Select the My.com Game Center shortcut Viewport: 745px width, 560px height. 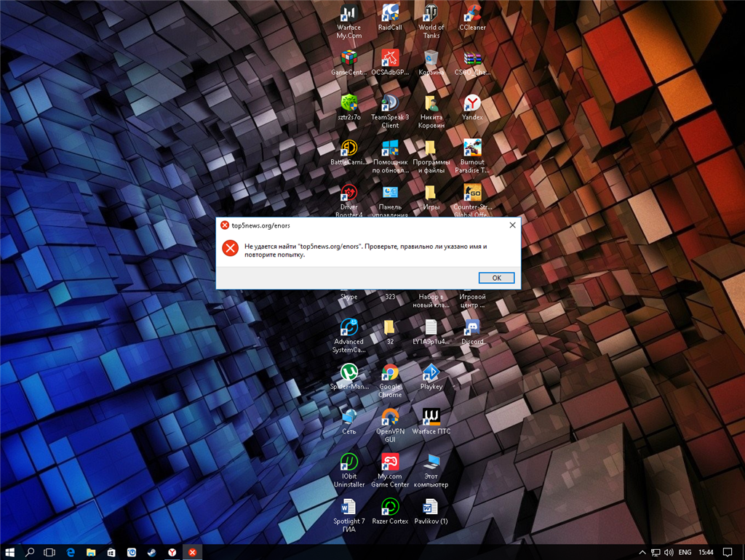390,471
